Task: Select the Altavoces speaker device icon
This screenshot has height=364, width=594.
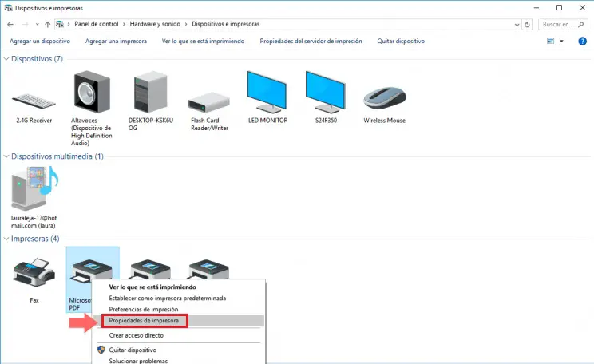Action: (x=92, y=92)
